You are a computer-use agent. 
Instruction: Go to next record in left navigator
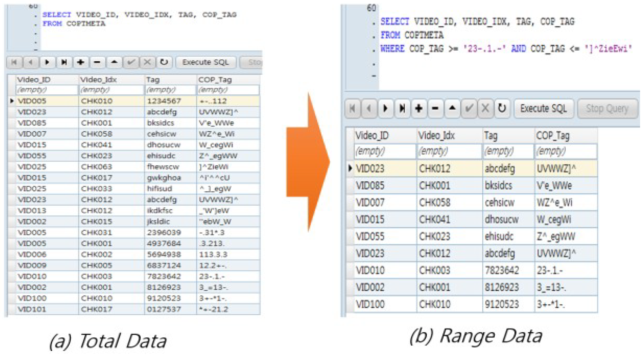point(47,62)
